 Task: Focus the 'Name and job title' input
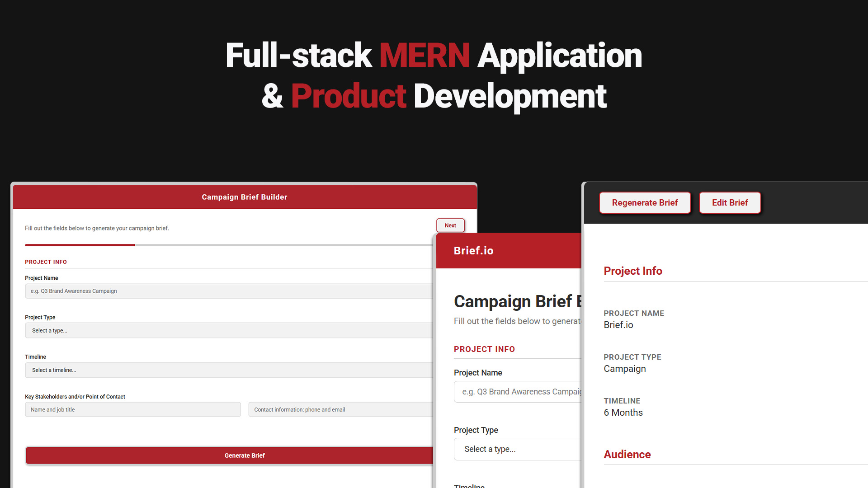(133, 409)
